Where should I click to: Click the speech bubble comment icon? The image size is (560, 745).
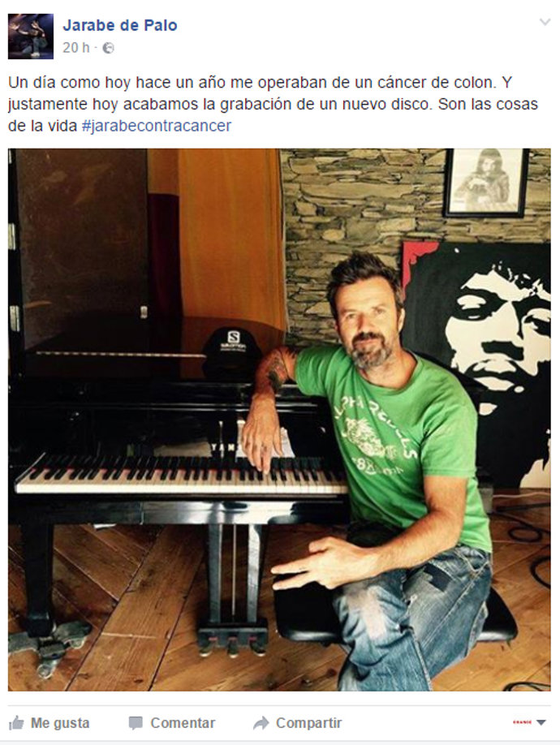(x=136, y=723)
